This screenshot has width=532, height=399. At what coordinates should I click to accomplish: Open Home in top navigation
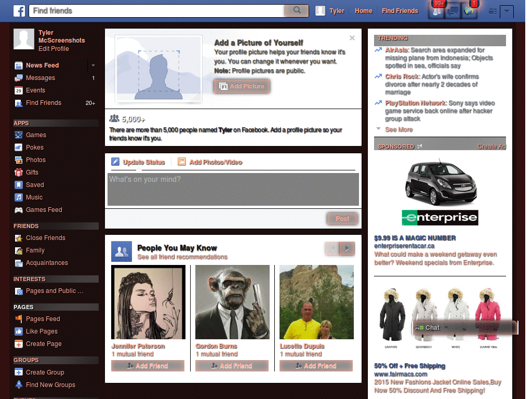(x=363, y=11)
